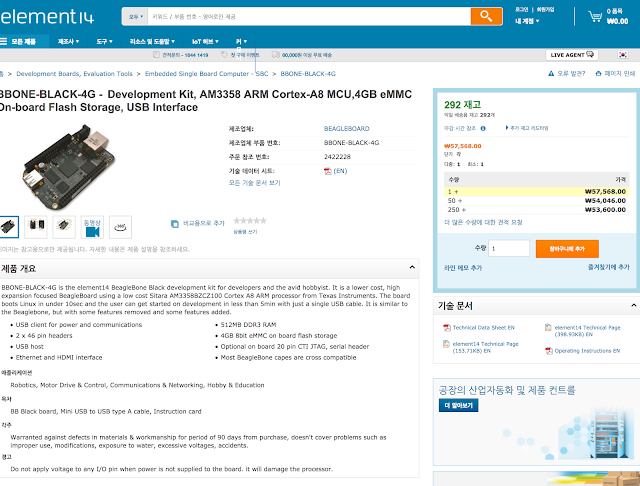Image resolution: width=640 pixels, height=486 pixels.
Task: Select the 50+ price row ₩54,046.00
Action: click(536, 201)
